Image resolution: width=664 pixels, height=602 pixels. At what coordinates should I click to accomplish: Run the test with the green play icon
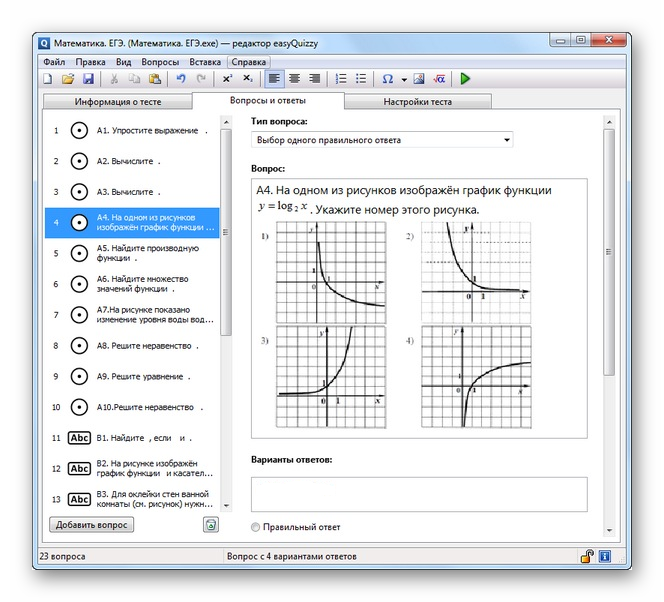(x=465, y=79)
